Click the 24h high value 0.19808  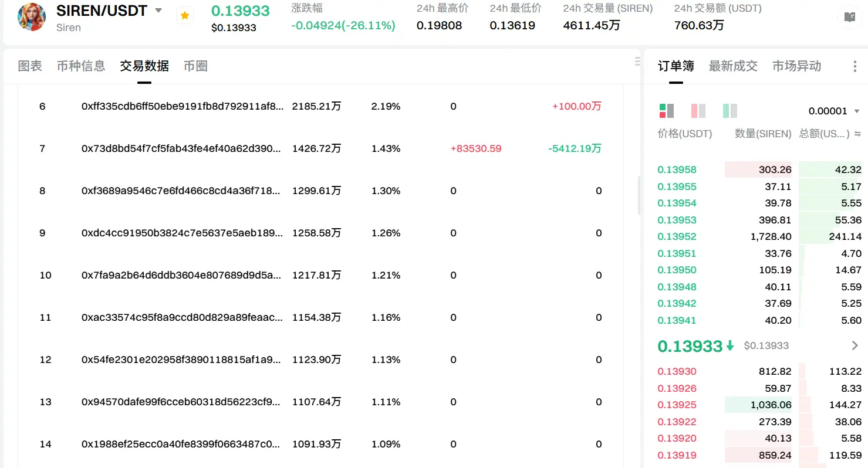tap(439, 25)
